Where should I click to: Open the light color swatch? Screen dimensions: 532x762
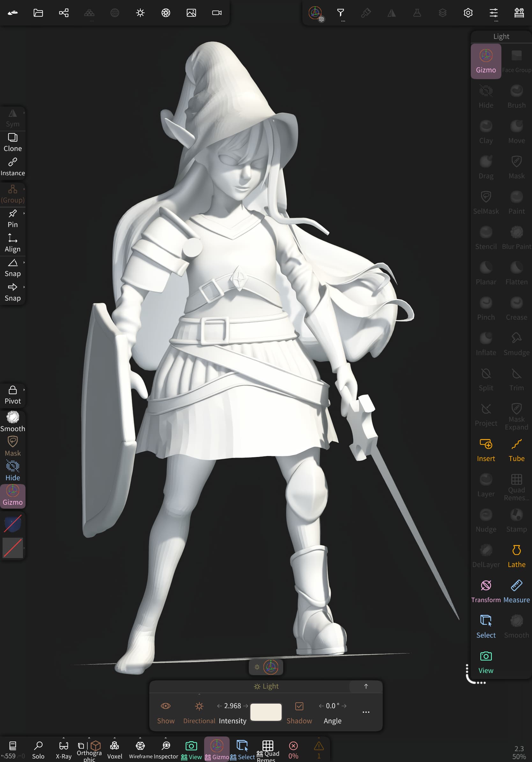[x=266, y=712]
